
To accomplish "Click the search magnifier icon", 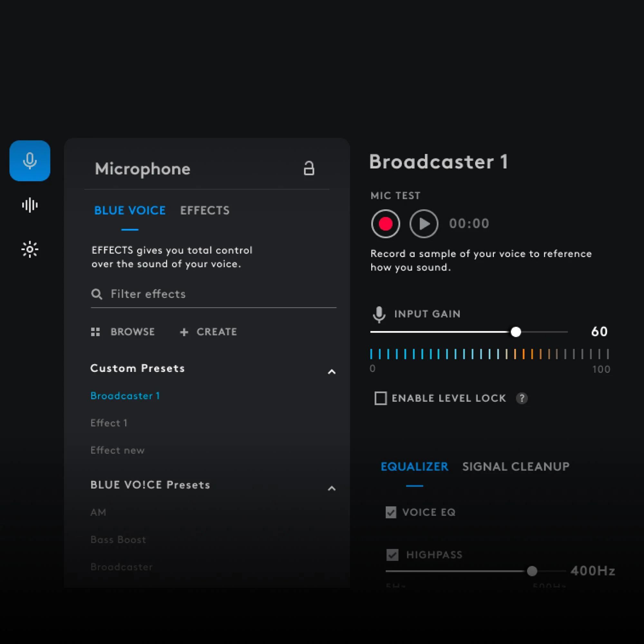I will click(97, 294).
